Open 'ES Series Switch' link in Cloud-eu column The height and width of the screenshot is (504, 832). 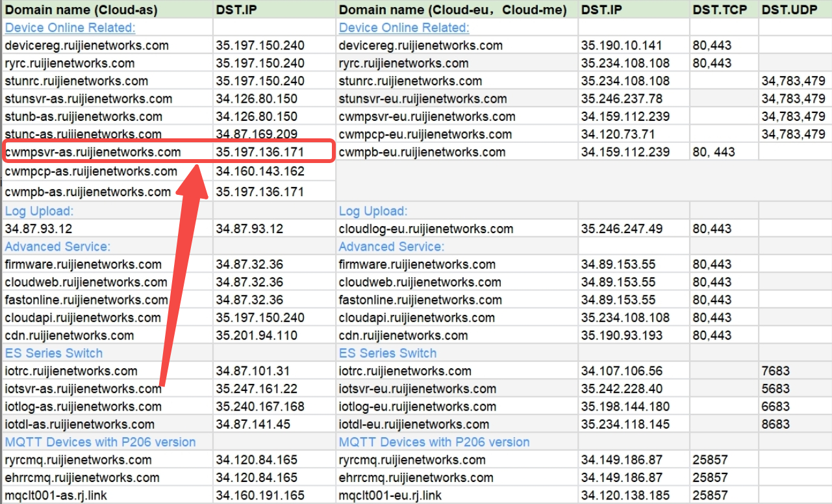[388, 353]
